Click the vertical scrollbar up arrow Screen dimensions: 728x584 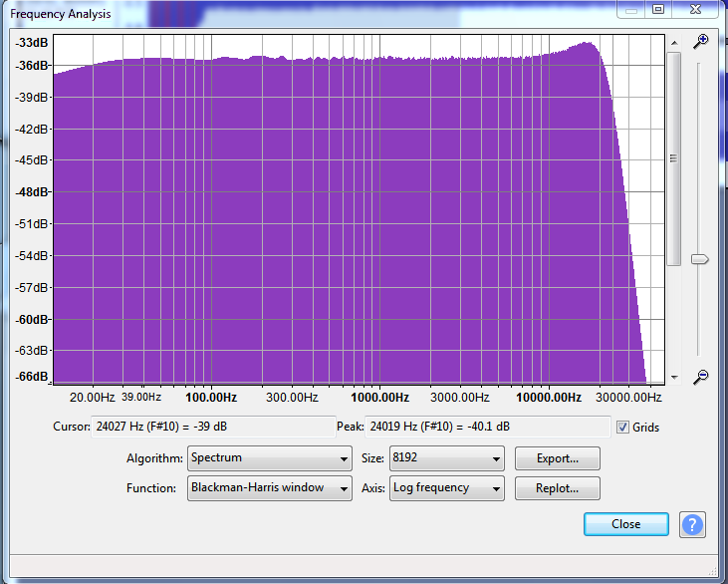[674, 43]
